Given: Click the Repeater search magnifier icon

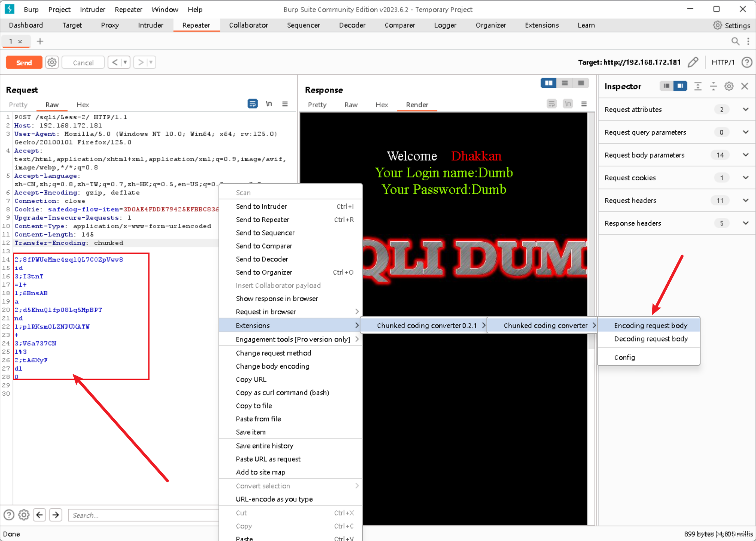Looking at the screenshot, I should coord(736,41).
